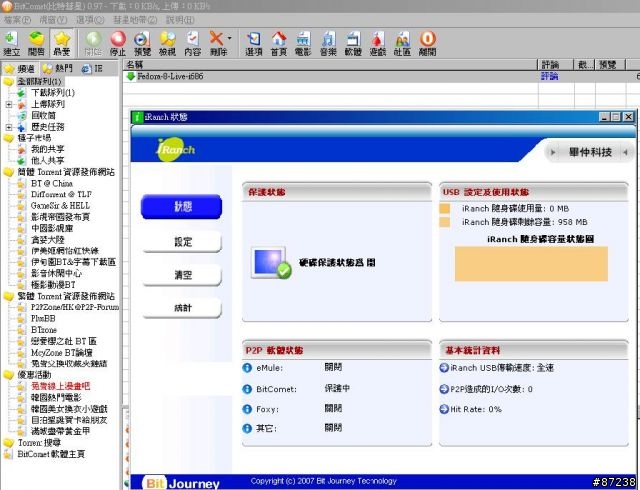Click the arrow icon beside Hit Rate
The image size is (640, 490).
pyautogui.click(x=444, y=409)
